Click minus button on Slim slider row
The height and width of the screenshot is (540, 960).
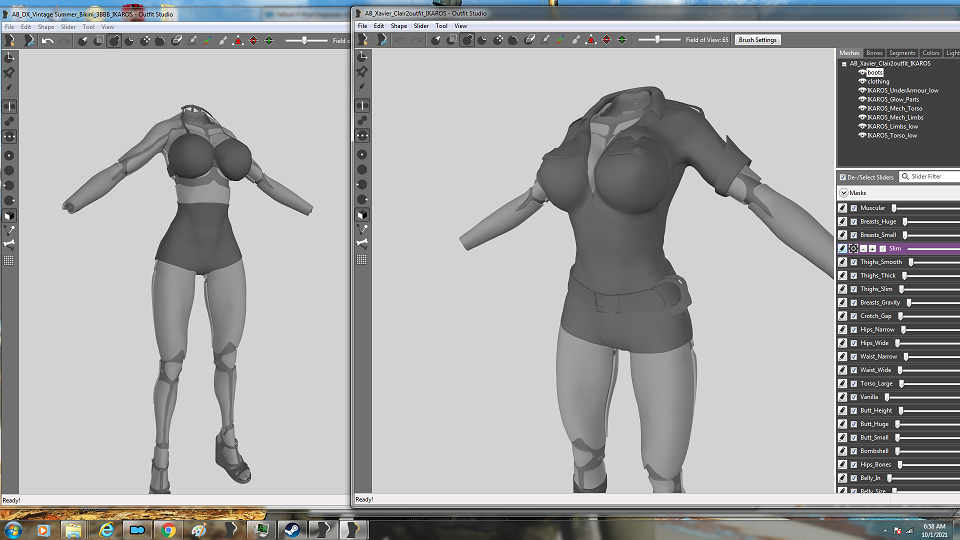(863, 249)
